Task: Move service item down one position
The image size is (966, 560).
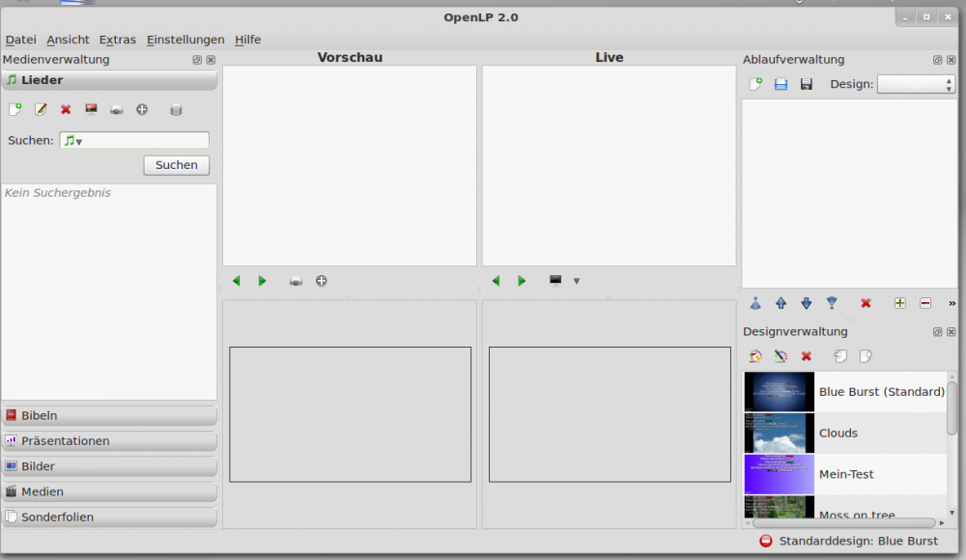Action: pos(806,303)
